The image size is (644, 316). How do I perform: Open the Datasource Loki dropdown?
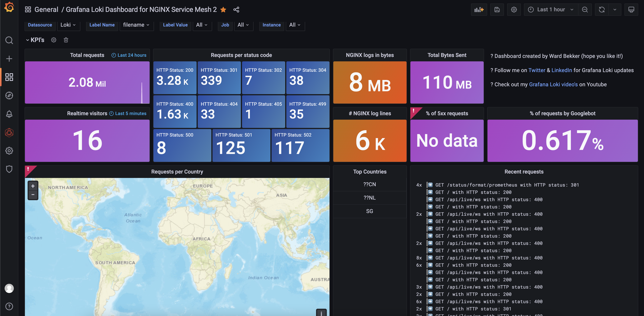click(68, 25)
